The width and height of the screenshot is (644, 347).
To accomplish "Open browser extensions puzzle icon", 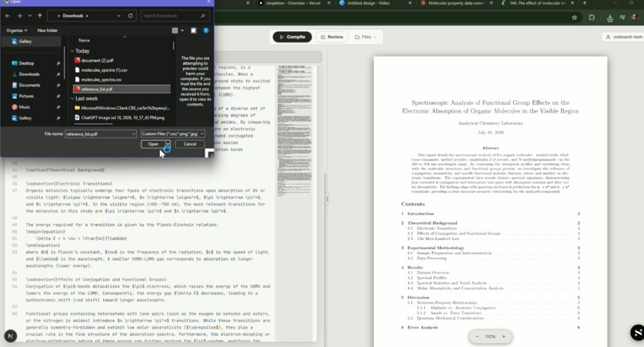I will (x=591, y=18).
